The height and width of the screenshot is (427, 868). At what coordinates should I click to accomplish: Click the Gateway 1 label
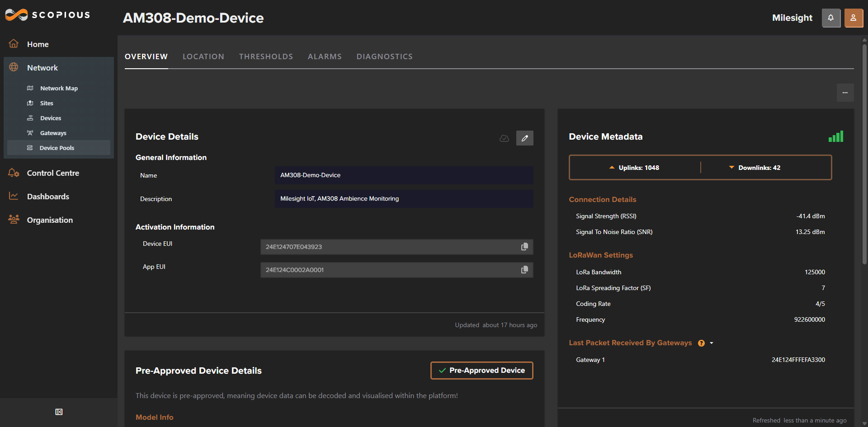click(590, 360)
